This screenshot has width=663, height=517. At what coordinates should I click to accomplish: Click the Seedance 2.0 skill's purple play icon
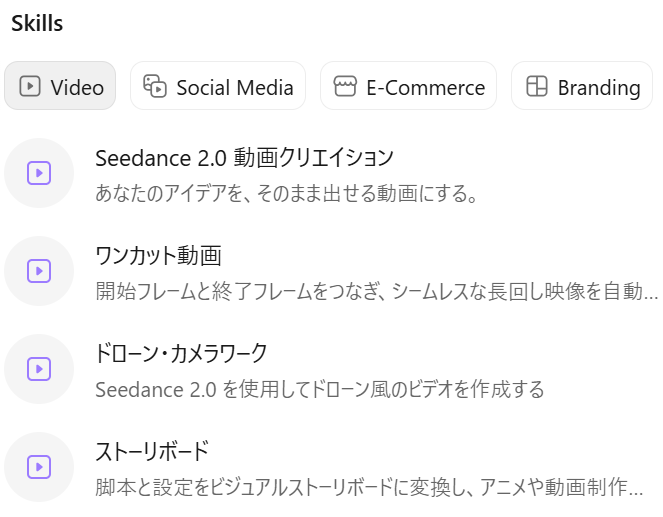point(39,173)
